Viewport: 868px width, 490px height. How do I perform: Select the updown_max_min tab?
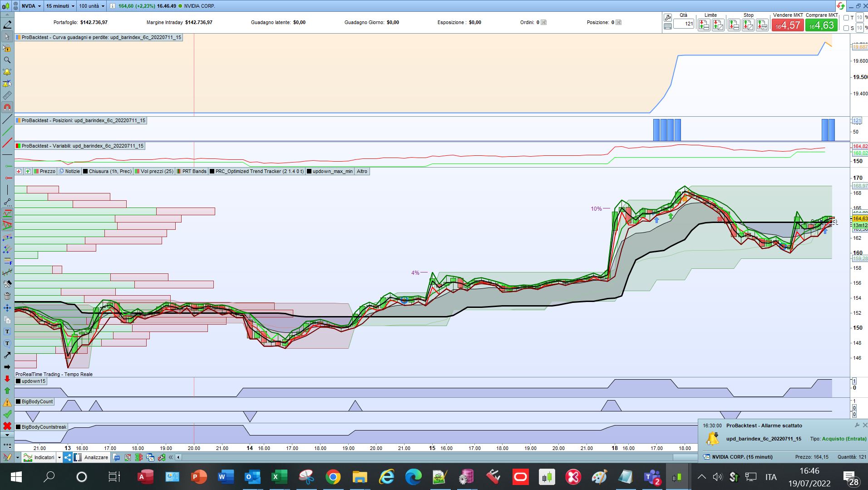(330, 171)
